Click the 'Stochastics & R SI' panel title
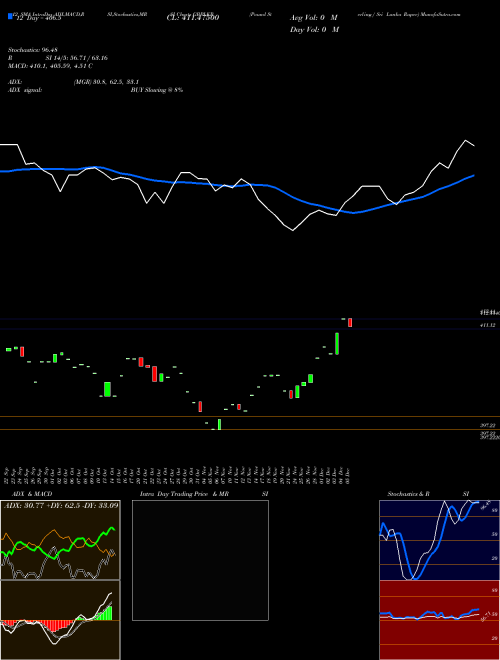The image size is (500, 660). click(428, 494)
